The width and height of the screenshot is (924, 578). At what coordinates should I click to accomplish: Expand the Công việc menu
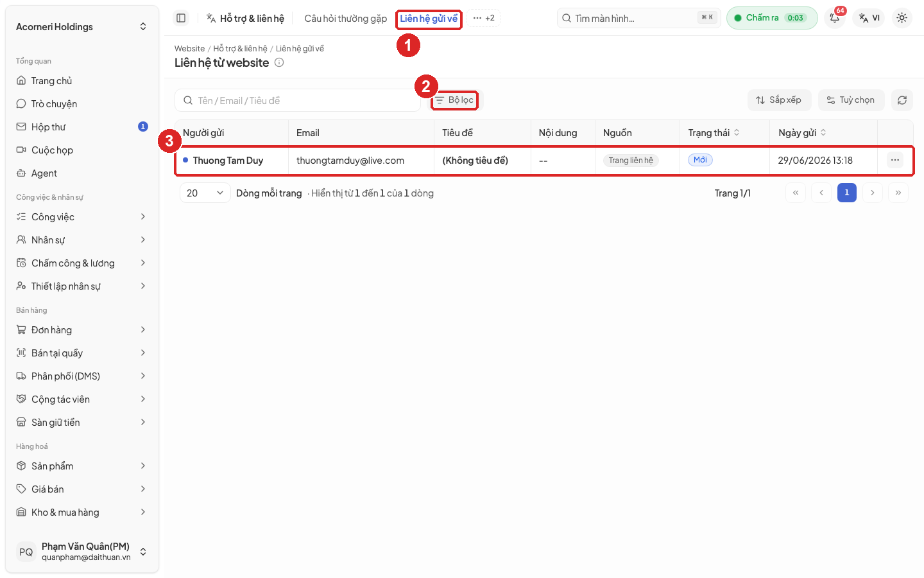[x=82, y=217]
